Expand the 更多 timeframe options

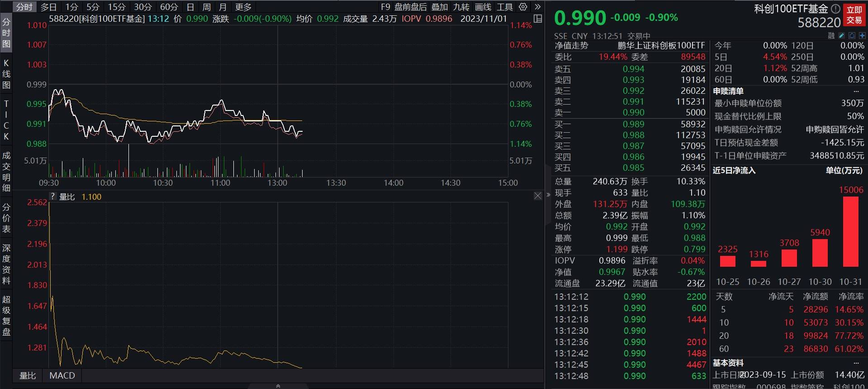pos(243,7)
